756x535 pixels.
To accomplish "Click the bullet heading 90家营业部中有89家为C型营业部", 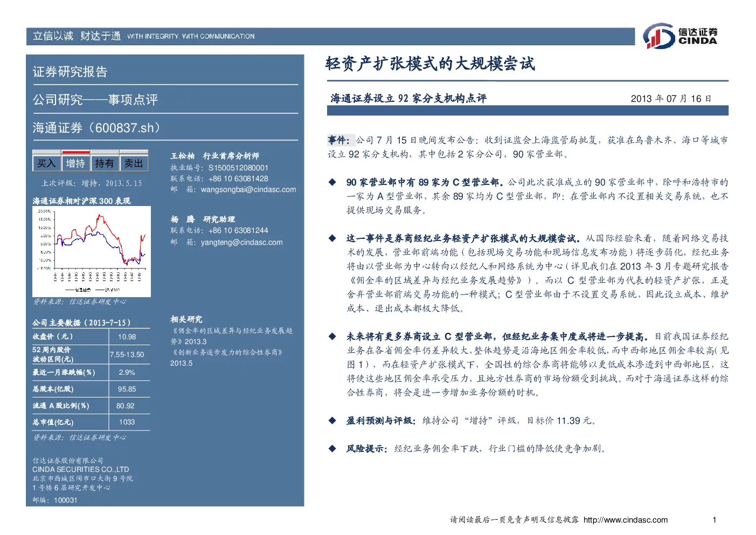I will click(x=425, y=182).
